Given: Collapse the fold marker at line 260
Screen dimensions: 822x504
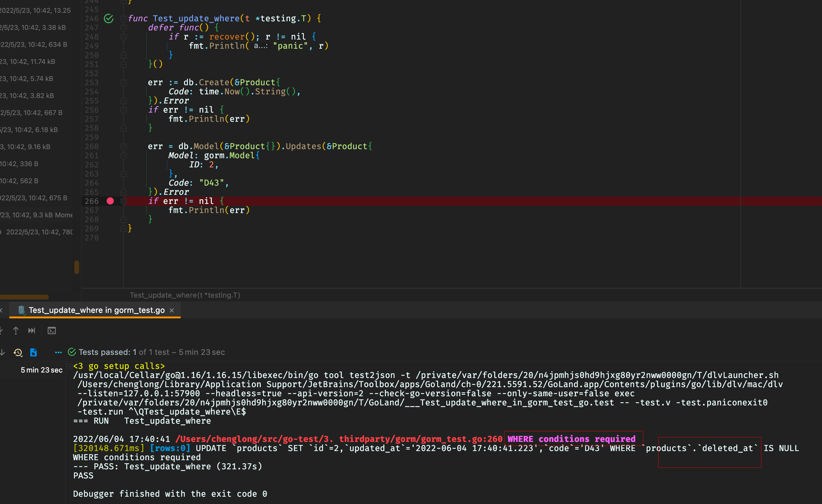Looking at the screenshot, I should tap(123, 146).
